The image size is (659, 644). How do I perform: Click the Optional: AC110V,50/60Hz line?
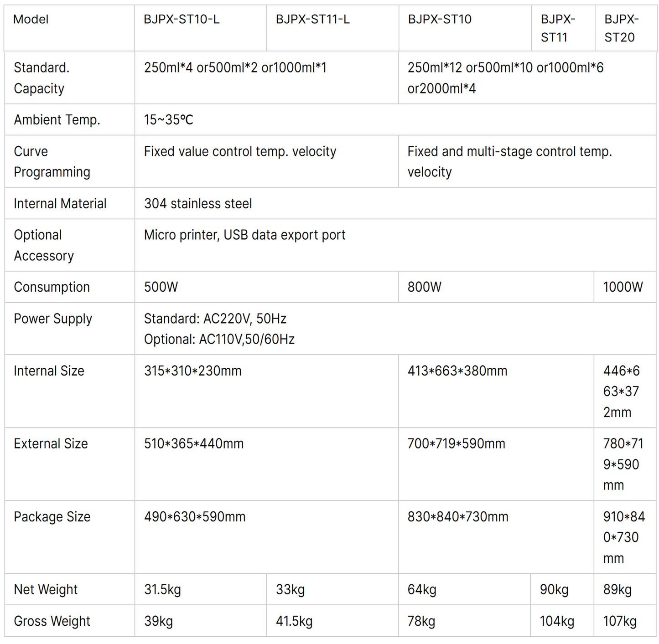click(219, 340)
